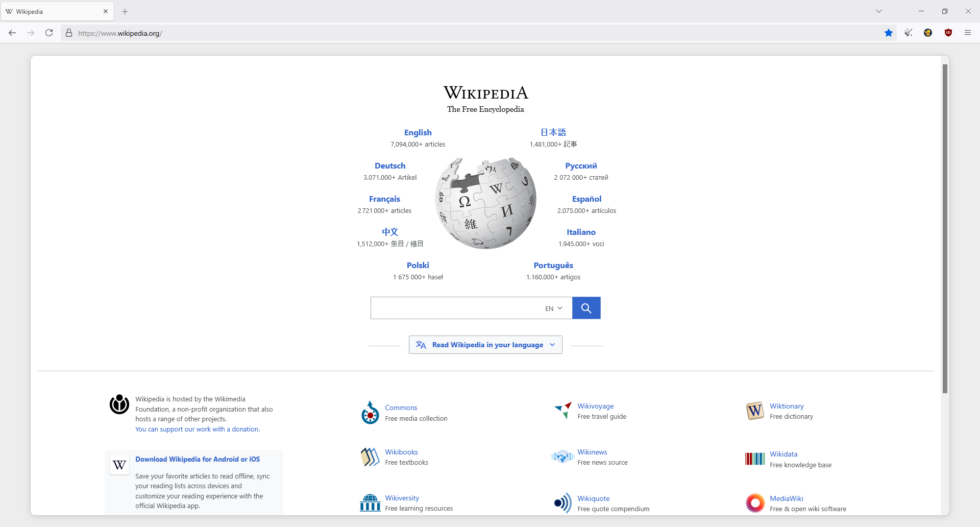
Task: Open the Wikiquote project icon
Action: pos(563,503)
